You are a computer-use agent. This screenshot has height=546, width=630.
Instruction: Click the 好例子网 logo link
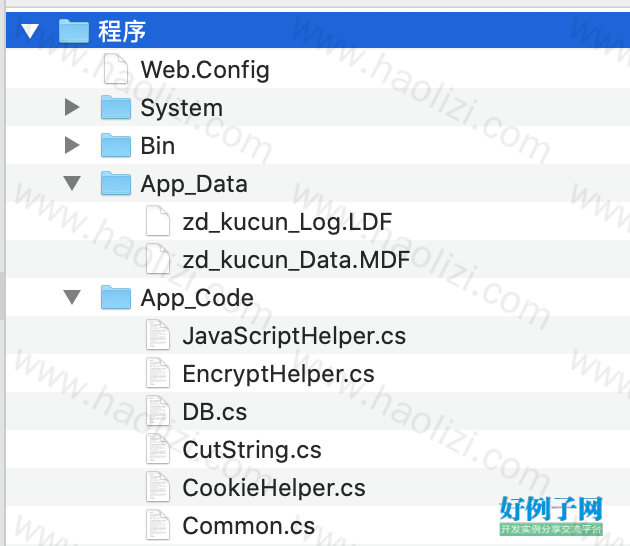pyautogui.click(x=551, y=515)
